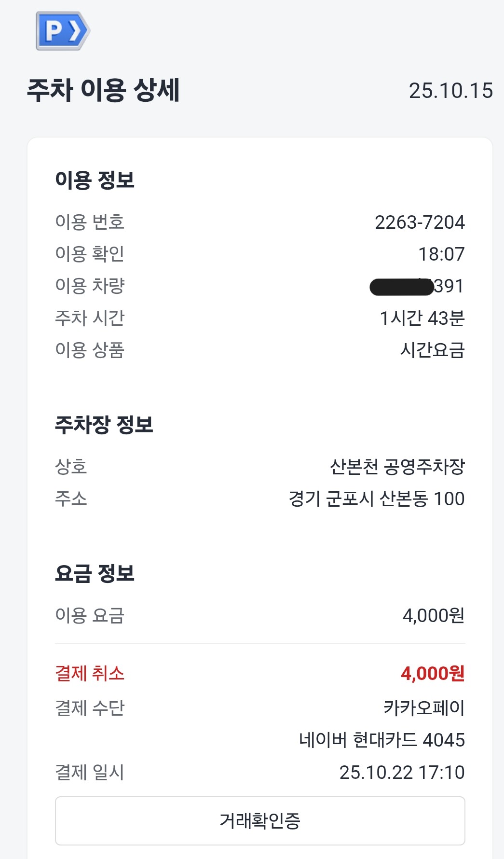Select the red cancelled amount 4,000원

(432, 673)
